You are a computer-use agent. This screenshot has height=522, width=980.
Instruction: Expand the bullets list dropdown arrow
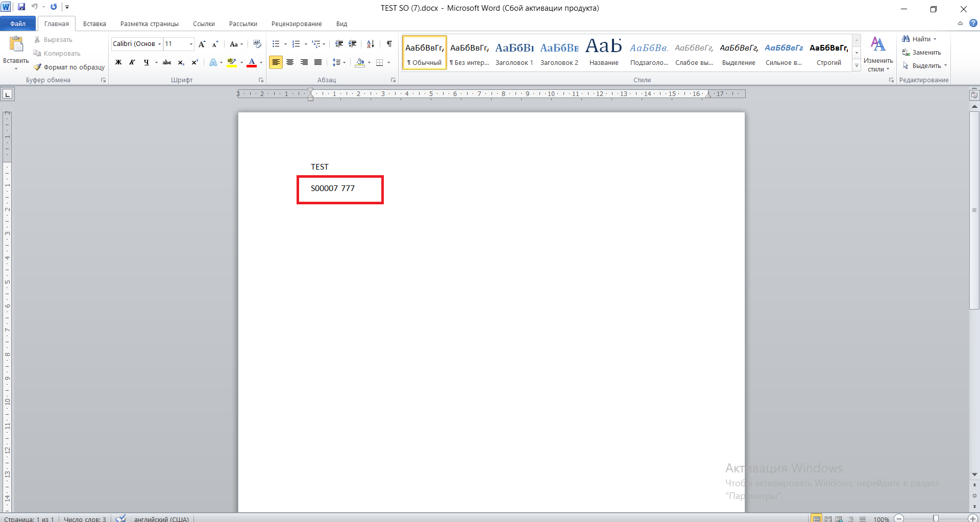[x=285, y=44]
